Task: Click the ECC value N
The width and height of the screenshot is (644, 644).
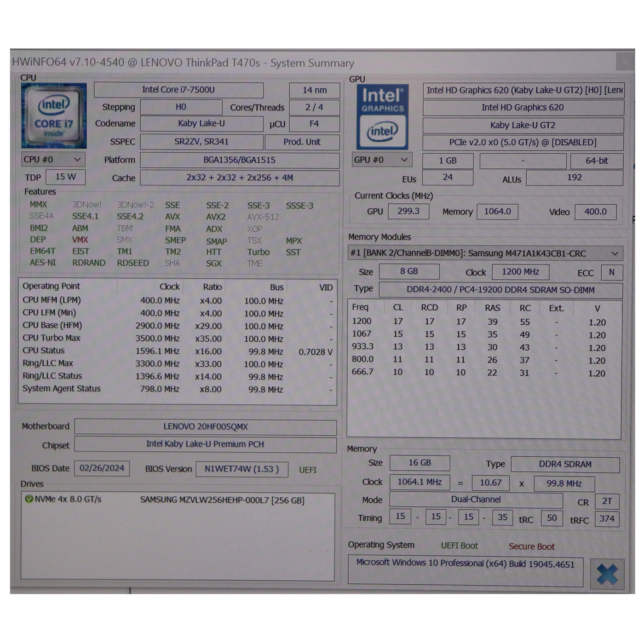Action: tap(612, 272)
